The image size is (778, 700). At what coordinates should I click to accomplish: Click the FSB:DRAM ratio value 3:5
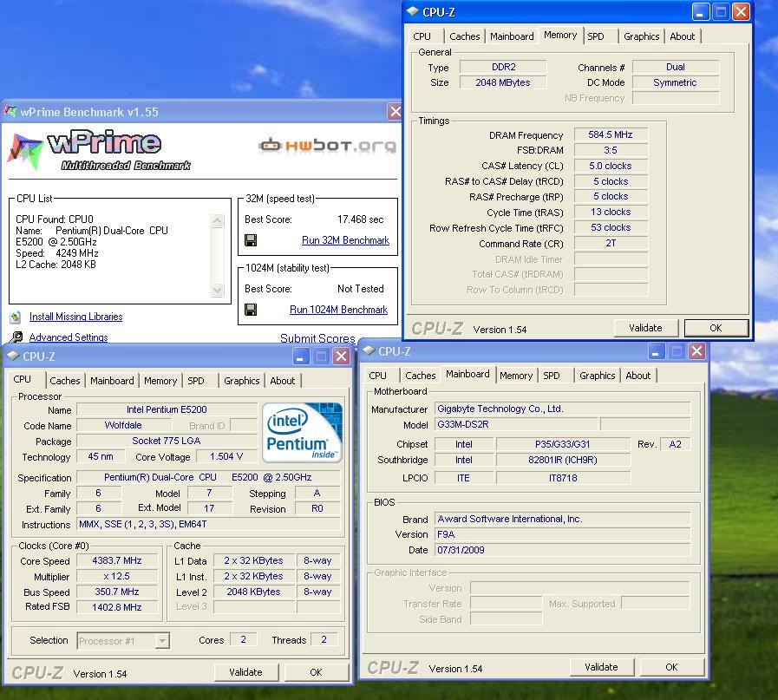coord(611,150)
